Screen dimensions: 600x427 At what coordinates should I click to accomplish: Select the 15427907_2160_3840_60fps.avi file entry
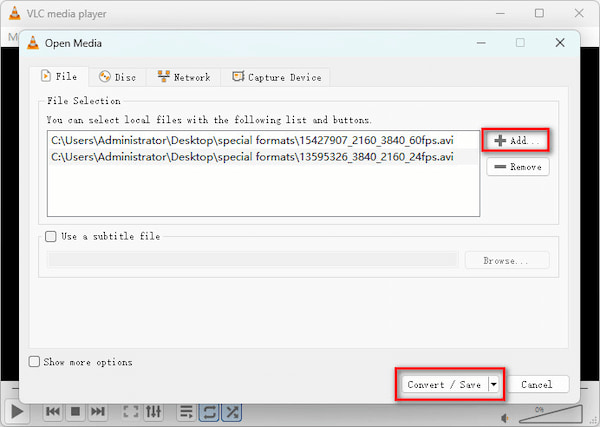(263, 140)
